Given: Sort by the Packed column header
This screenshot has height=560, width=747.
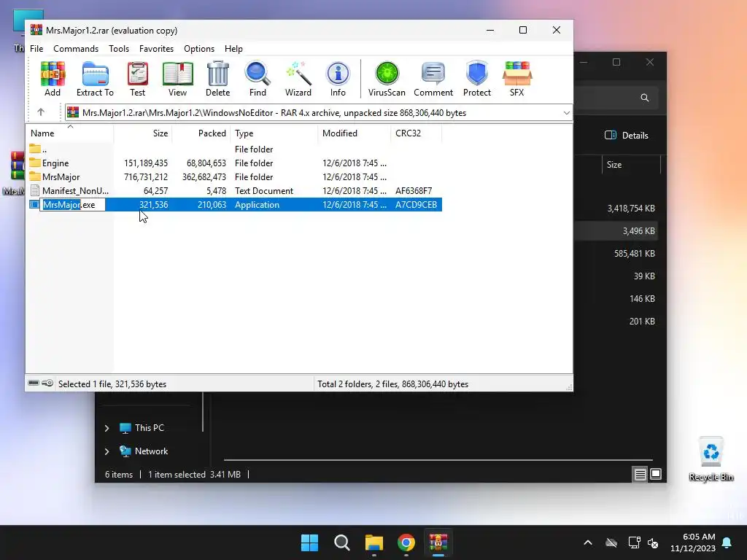Looking at the screenshot, I should (201, 133).
